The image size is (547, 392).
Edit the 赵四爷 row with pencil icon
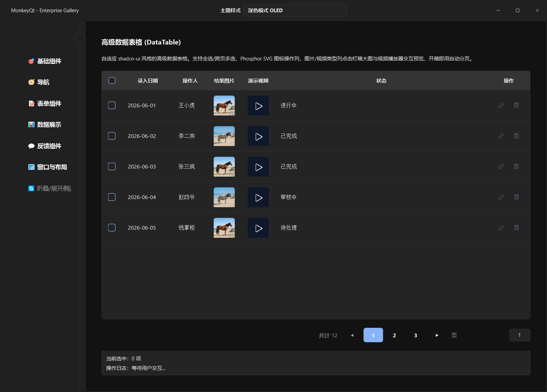coord(501,197)
